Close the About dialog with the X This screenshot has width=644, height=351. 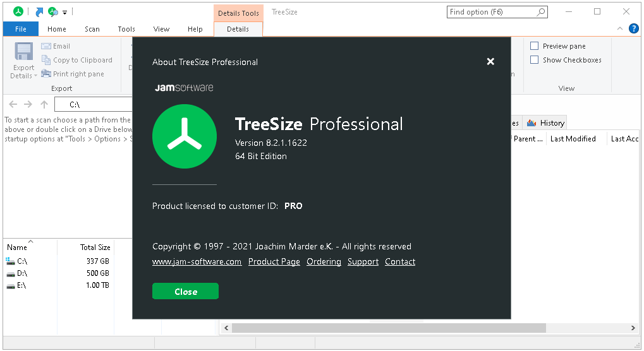coord(490,61)
